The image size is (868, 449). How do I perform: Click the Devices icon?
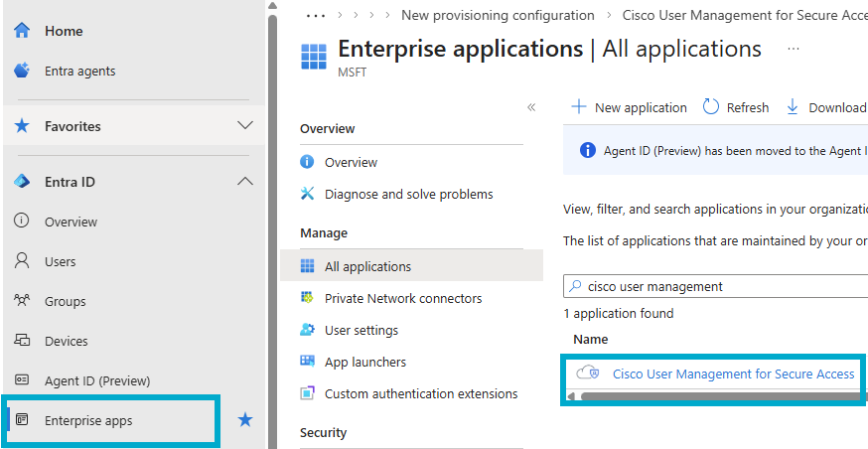click(x=22, y=340)
